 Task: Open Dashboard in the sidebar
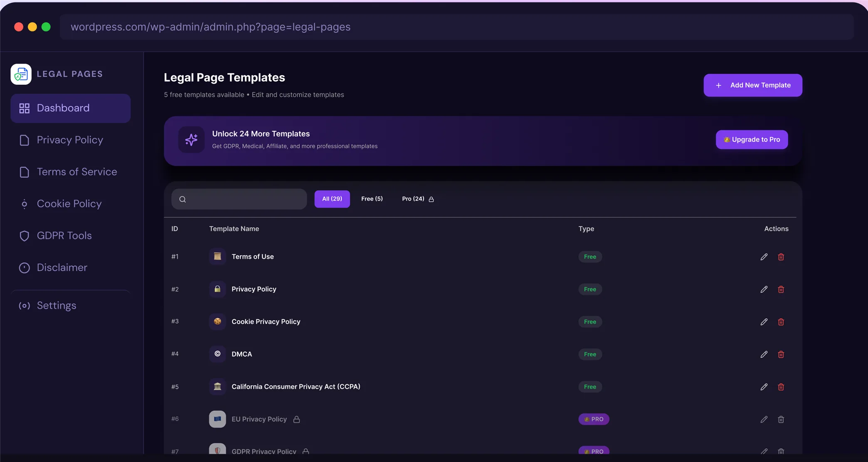click(x=71, y=108)
